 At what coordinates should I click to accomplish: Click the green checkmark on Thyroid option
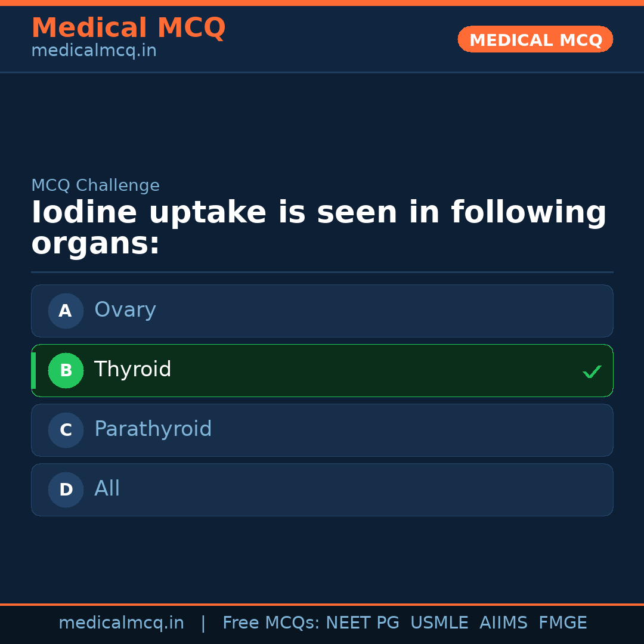592,371
